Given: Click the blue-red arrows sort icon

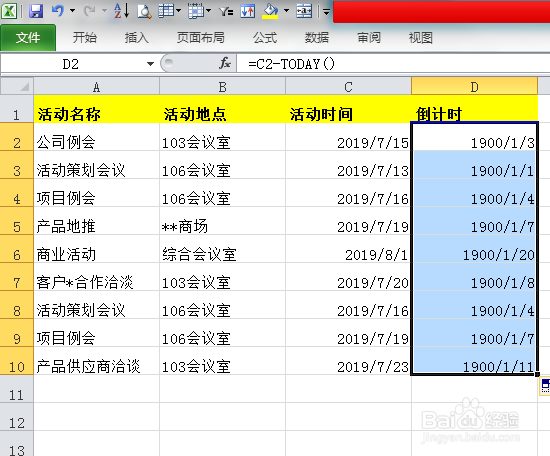Looking at the screenshot, I should coord(248,11).
